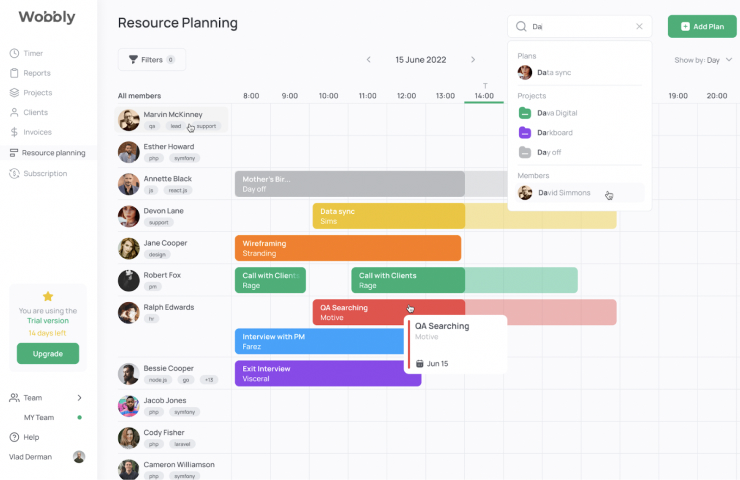The image size is (740, 480).
Task: Open the Show by: Day dropdown
Action: (703, 60)
